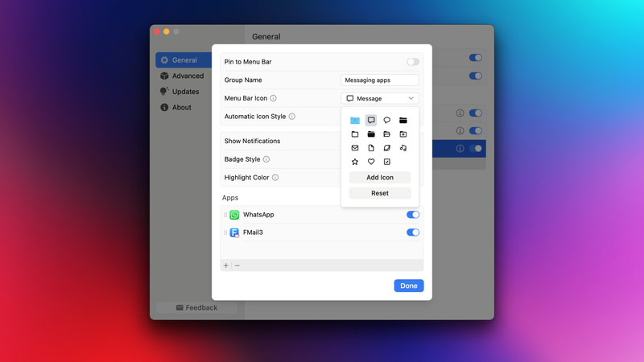Send Feedback from sidebar button

[196, 307]
